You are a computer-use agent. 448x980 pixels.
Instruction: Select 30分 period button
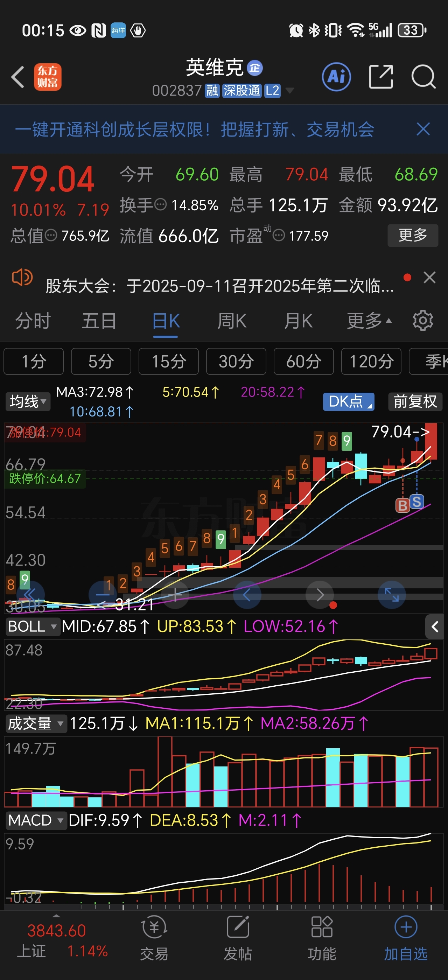click(x=236, y=362)
